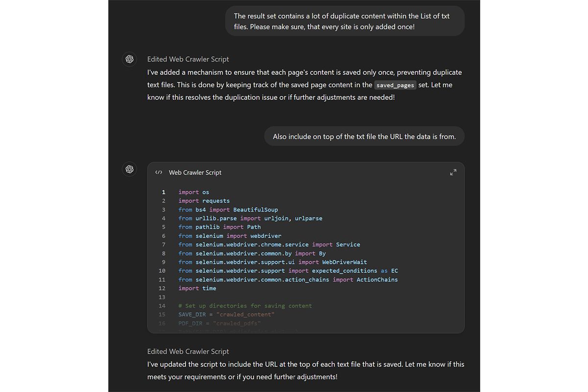Open the first Edited Web Crawler Script entry
The image size is (588, 392).
(x=188, y=59)
